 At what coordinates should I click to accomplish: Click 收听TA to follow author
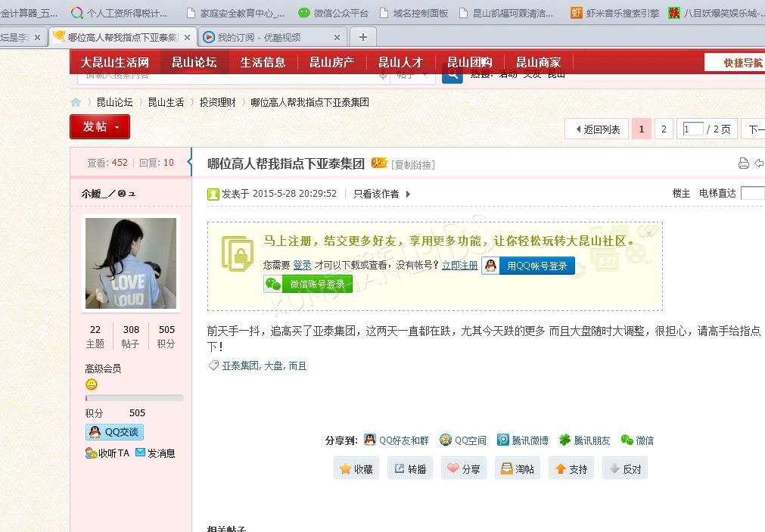coord(107,453)
